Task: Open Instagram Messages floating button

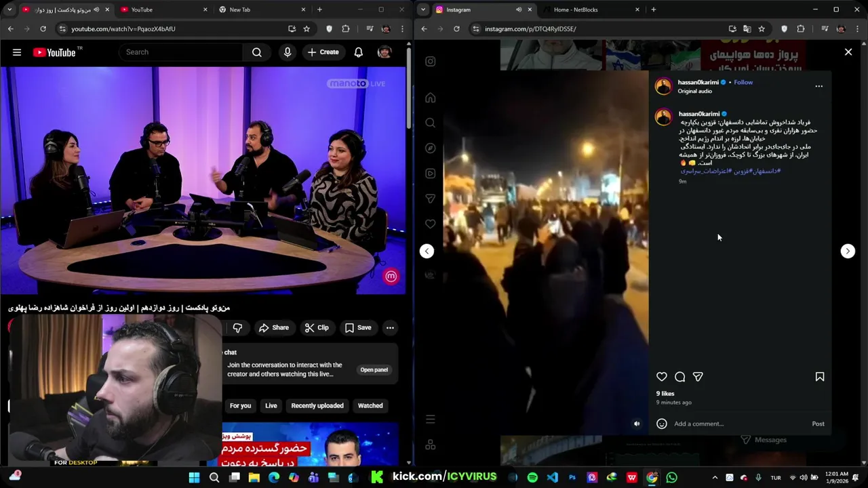Action: click(764, 440)
